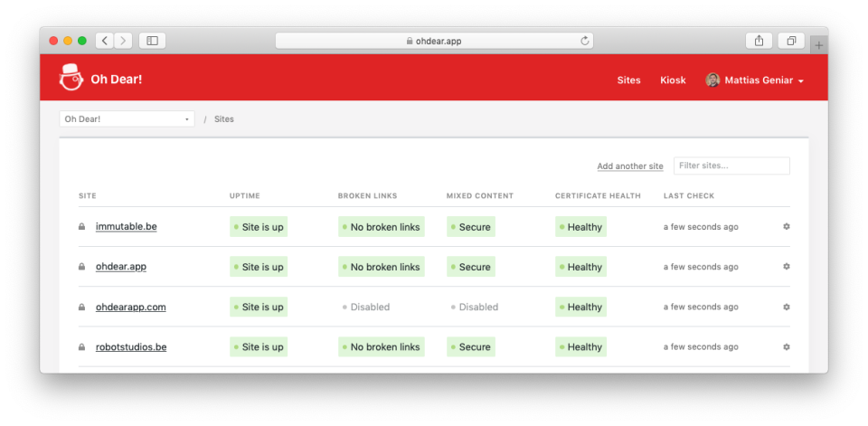Click the UPTIME column header

point(245,195)
